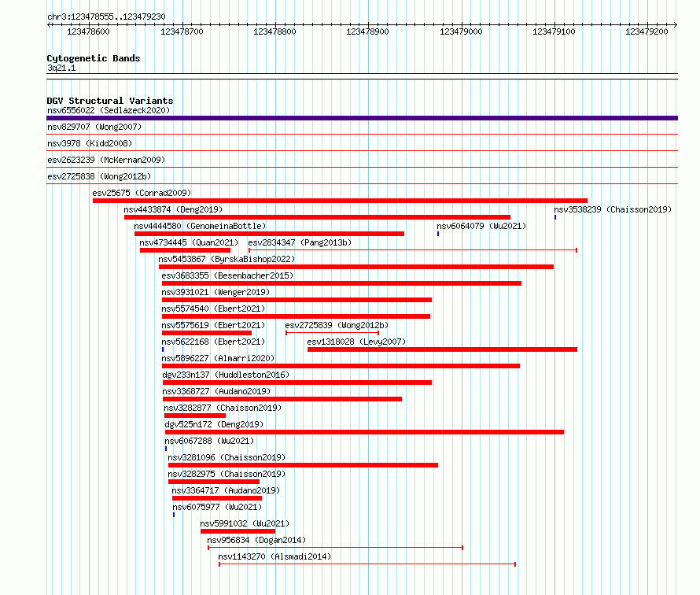This screenshot has width=700, height=595.
Task: Select the thin nsv956834 interval line
Action: (x=335, y=548)
